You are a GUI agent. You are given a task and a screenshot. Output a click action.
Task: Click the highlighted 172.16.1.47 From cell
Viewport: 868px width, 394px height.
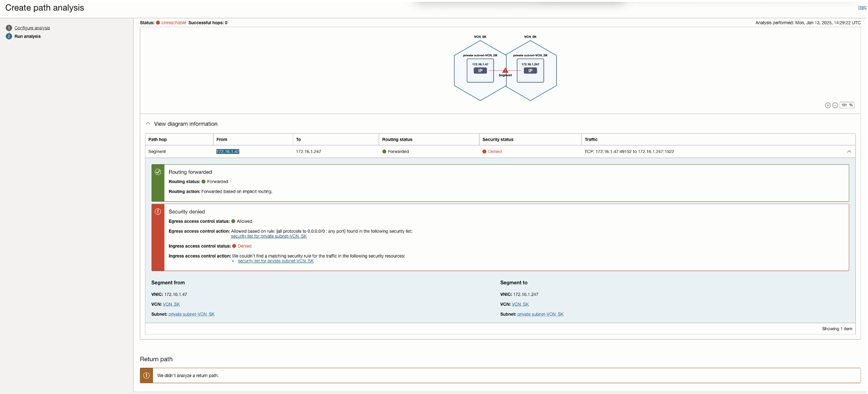point(228,152)
